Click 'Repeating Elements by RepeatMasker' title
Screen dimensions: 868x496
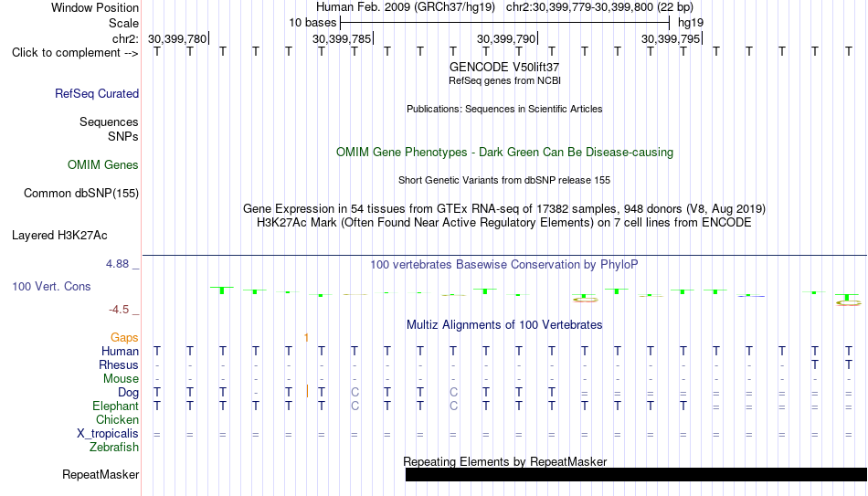pyautogui.click(x=504, y=461)
